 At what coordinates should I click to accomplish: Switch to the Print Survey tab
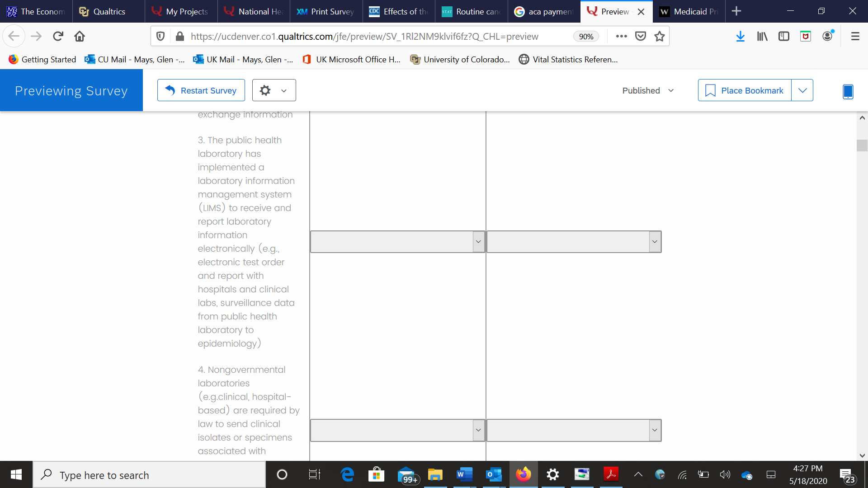pos(326,11)
